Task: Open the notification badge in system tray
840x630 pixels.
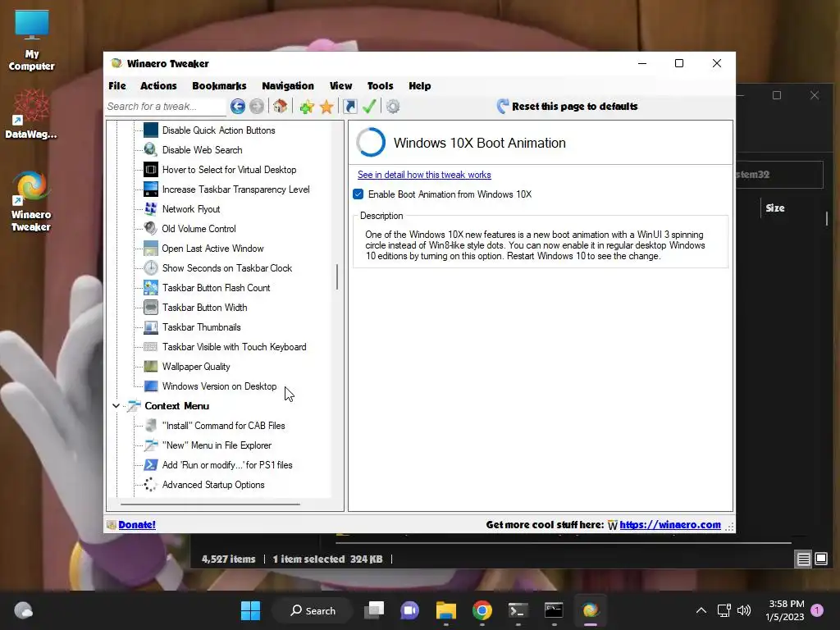Action: (x=817, y=609)
